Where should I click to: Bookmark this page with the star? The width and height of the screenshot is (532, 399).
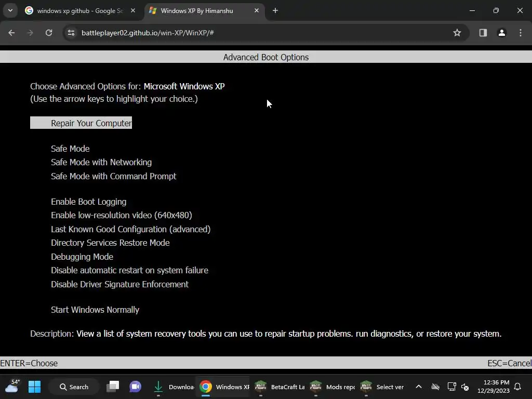[x=457, y=33]
